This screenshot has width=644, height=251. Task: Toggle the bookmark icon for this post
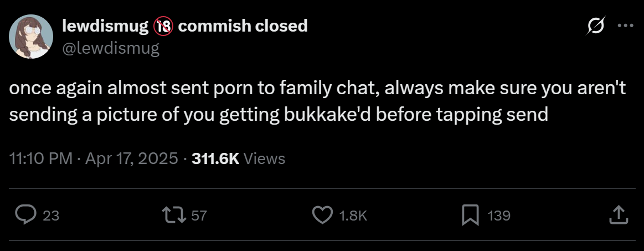click(x=470, y=215)
